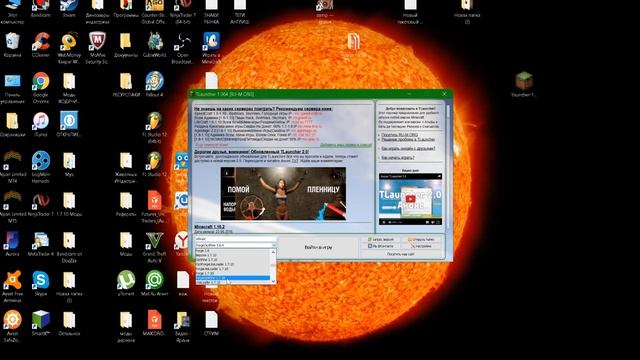640x360 pixels.
Task: Click the version list scroll-down arrow
Action: [273, 281]
